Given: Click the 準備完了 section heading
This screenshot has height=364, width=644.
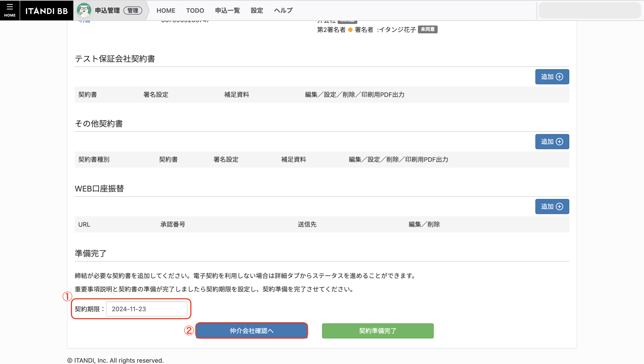Looking at the screenshot, I should (x=91, y=253).
